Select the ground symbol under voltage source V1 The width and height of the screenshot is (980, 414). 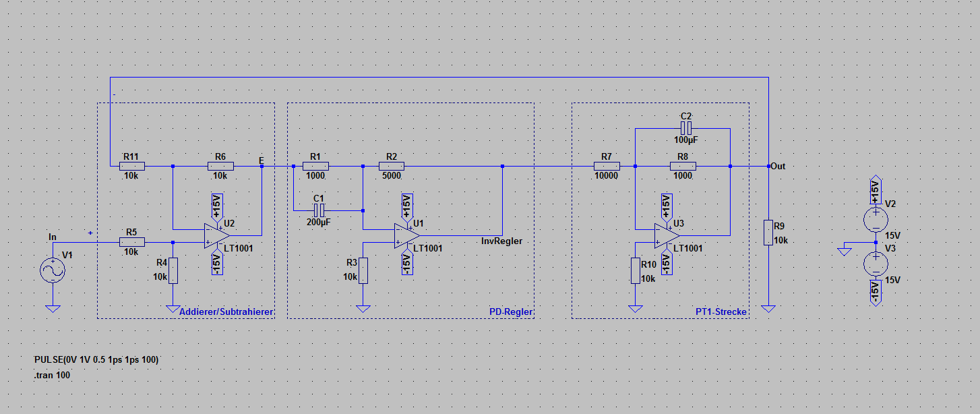53,309
